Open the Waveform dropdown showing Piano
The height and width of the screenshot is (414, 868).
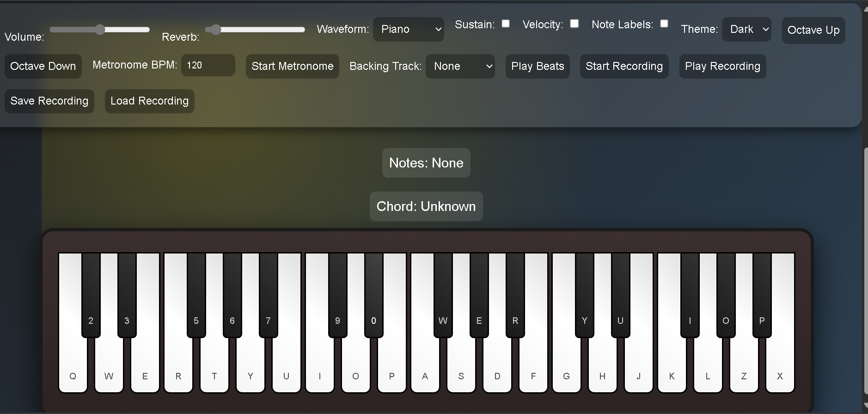pos(408,29)
